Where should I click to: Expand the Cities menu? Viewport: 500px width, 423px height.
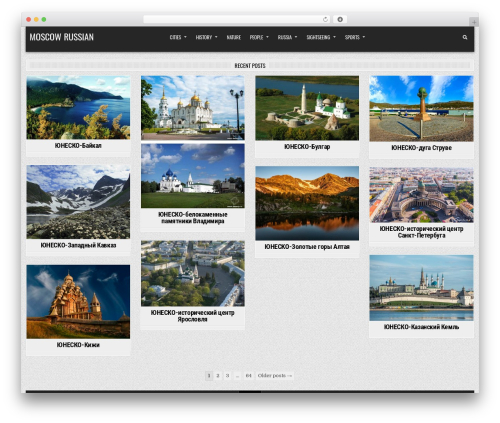pos(178,37)
